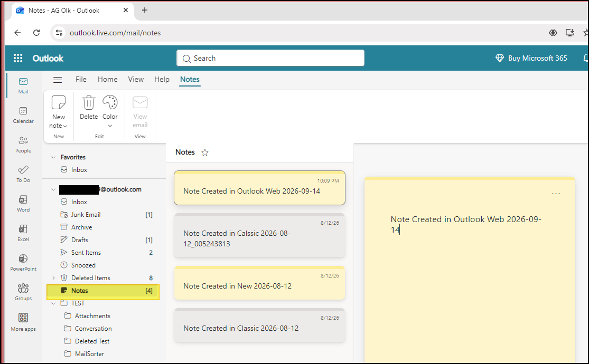589x364 pixels.
Task: Open Mail in the left app rail
Action: [23, 85]
